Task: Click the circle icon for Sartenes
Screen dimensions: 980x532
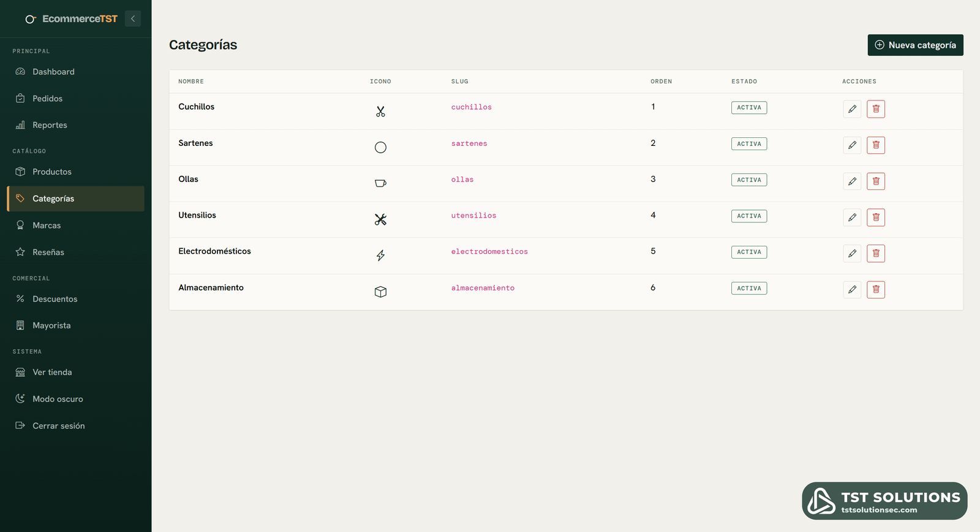Action: (x=380, y=148)
